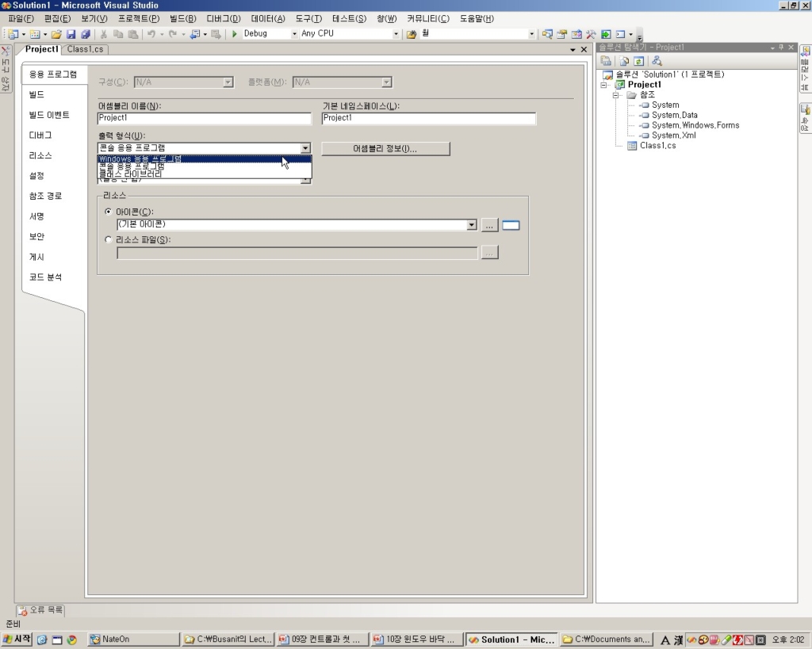Click Chrome icon in quick launch
Screen dimensions: 812x649
pos(72,640)
